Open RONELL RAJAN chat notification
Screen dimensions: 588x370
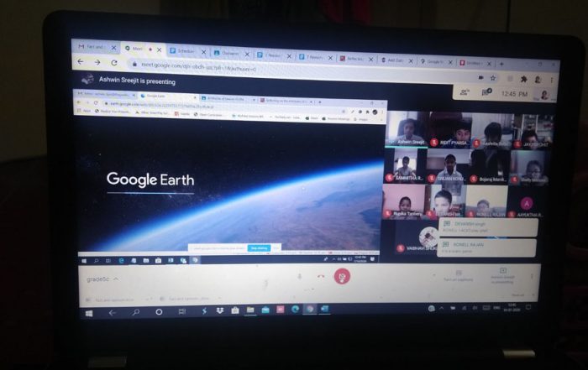coord(486,248)
